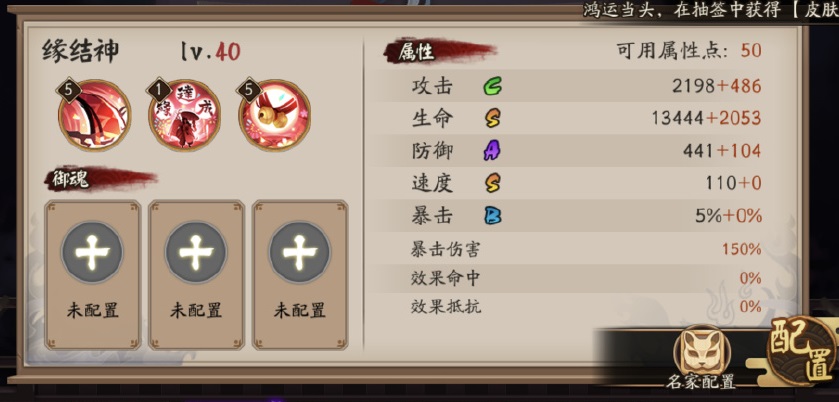The width and height of the screenshot is (839, 402).
Task: Select the second skill icon 缘达成
Action: tap(184, 114)
